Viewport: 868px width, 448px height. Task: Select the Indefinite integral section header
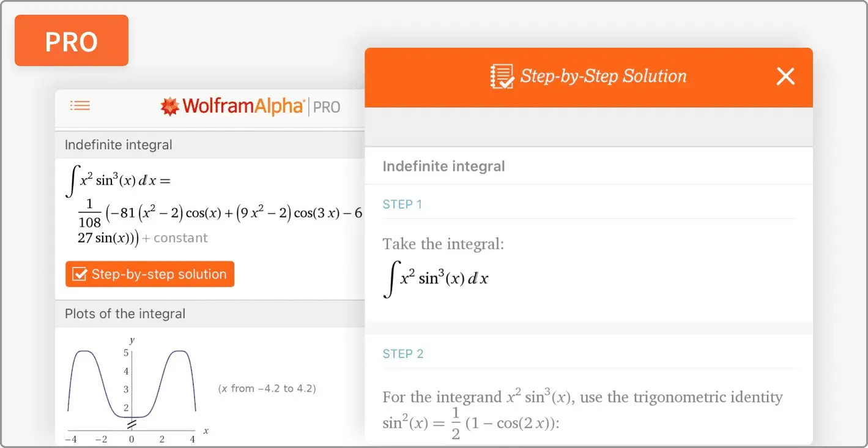(117, 144)
